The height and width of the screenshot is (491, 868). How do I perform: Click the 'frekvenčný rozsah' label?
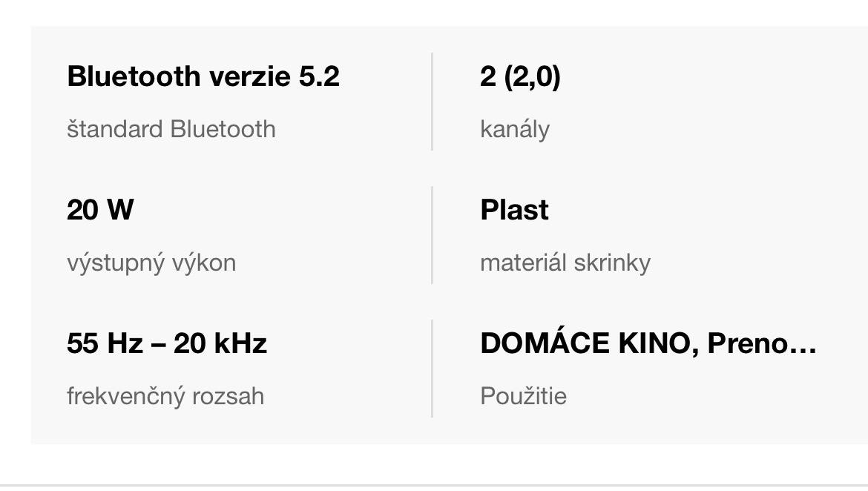pyautogui.click(x=165, y=396)
